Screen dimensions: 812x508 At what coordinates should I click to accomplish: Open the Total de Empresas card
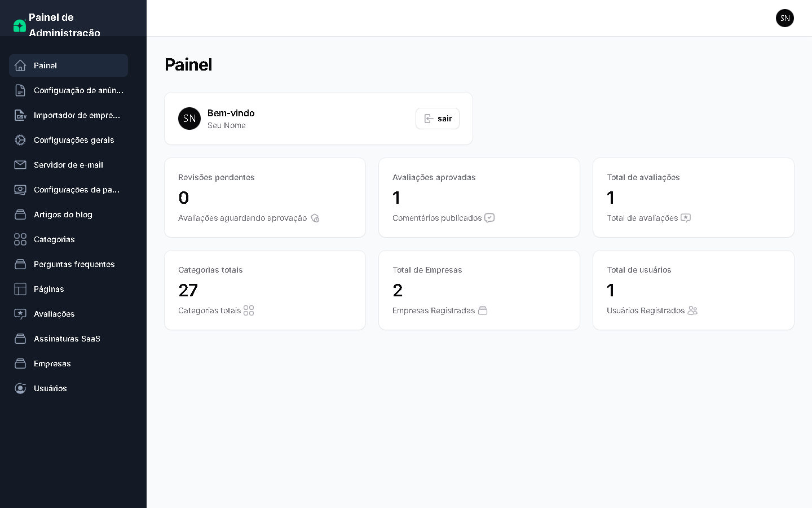tap(479, 290)
